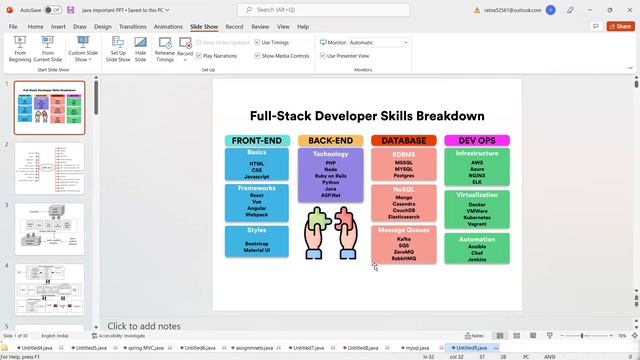Switch to Reading view

(533, 336)
